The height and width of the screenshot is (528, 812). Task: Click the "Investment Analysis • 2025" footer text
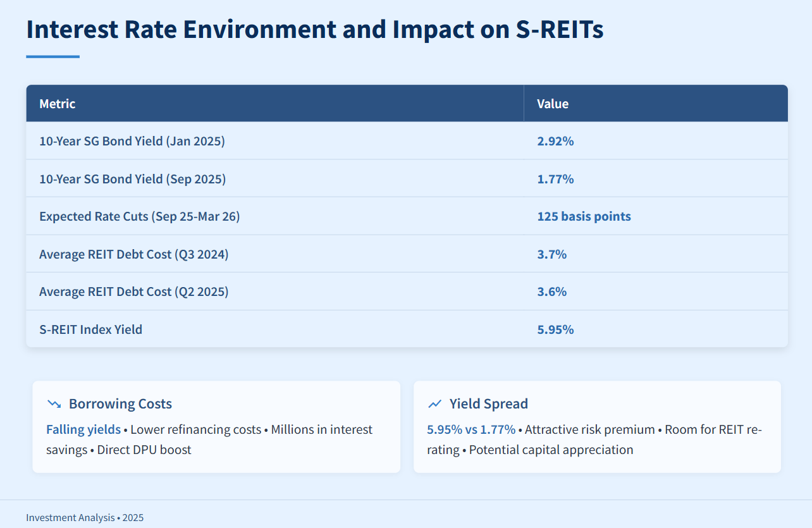85,517
